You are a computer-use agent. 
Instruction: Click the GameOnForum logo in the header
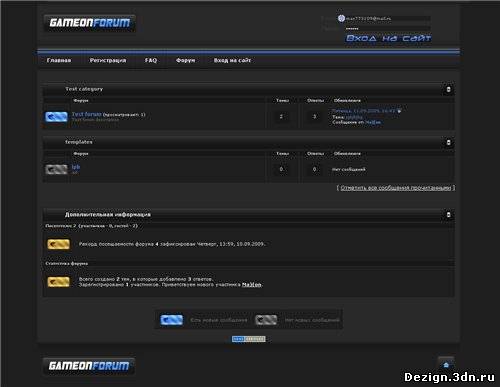(89, 23)
